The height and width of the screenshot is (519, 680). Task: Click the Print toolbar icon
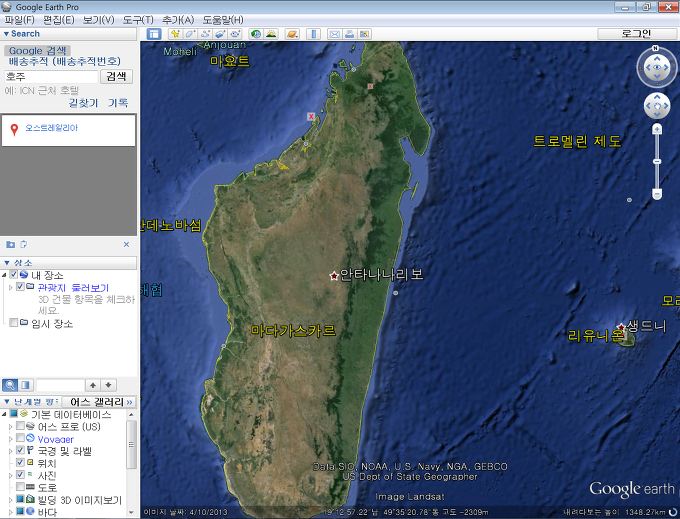(350, 34)
